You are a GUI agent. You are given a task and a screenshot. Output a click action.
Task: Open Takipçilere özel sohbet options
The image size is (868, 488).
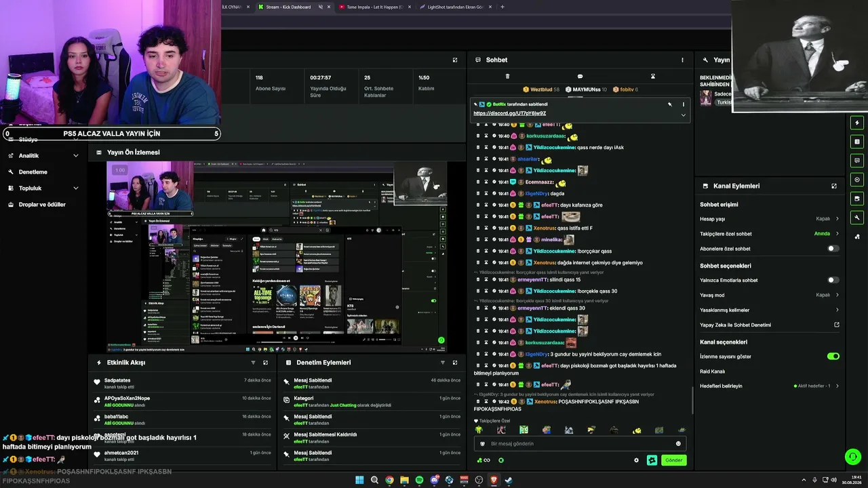770,234
